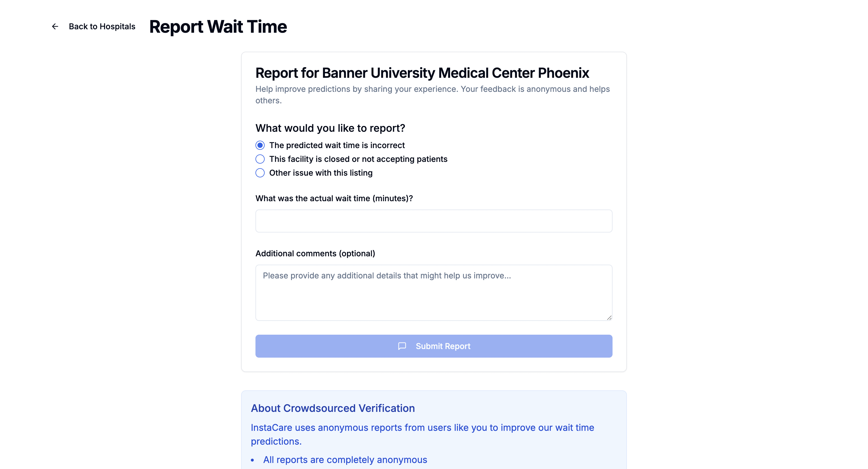Go back to Hospitals link
Screen dimensions: 868x469
click(x=102, y=26)
